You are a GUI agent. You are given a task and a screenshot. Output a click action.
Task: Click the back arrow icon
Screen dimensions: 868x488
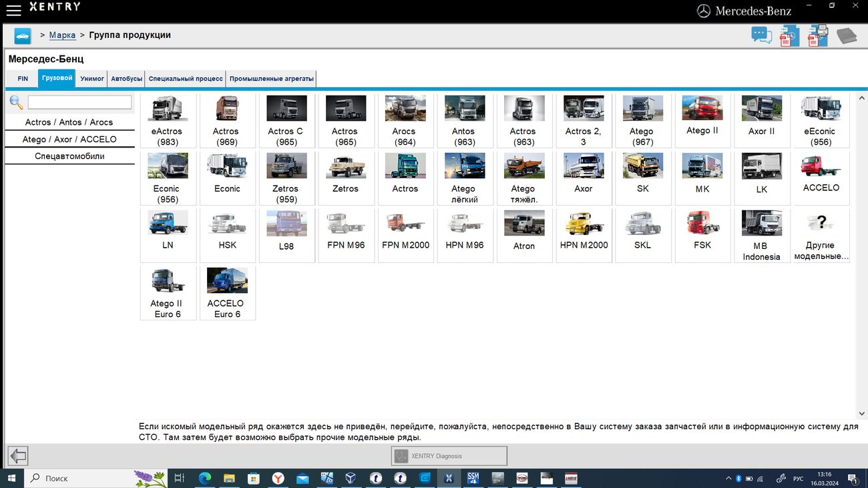point(18,456)
